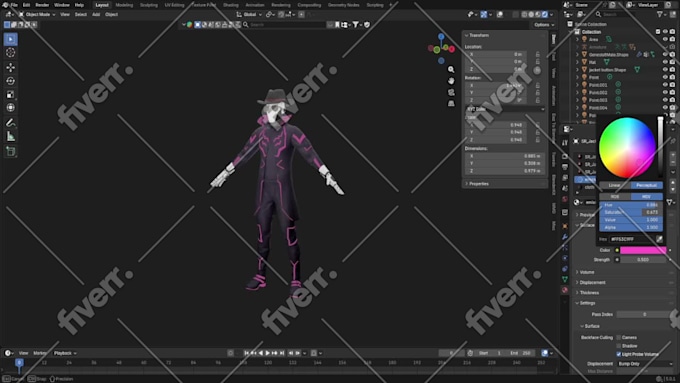Switch color picker to HSV

tap(647, 196)
